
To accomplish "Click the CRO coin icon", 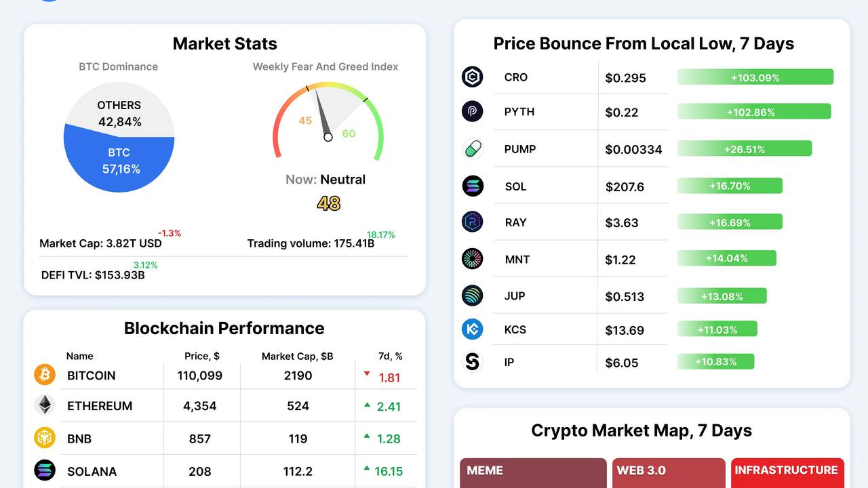I will [x=473, y=77].
